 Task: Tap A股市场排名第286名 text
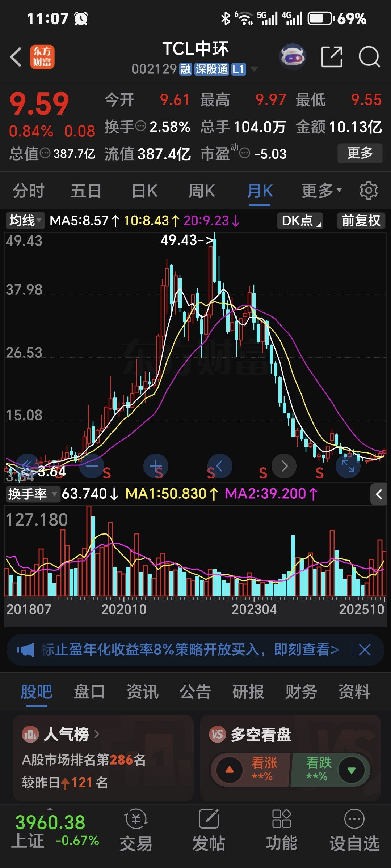click(84, 760)
